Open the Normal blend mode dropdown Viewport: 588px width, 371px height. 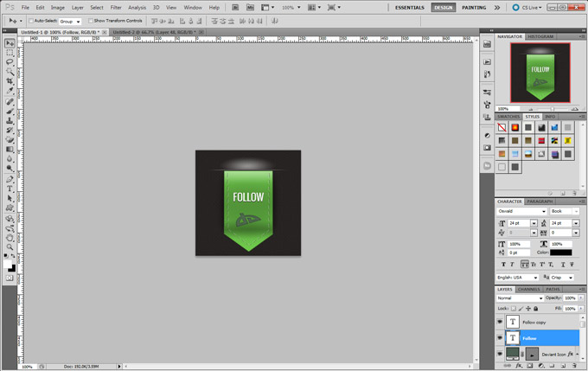520,298
